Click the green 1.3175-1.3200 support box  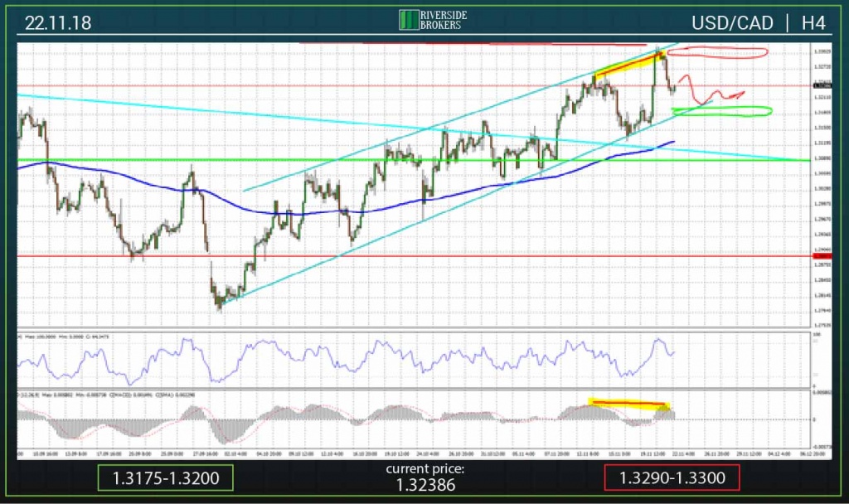165,477
